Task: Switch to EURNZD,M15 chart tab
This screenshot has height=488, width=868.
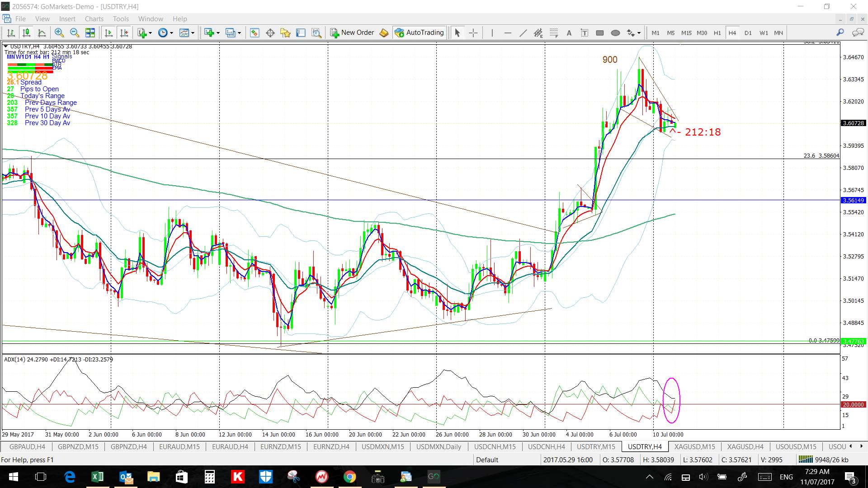Action: click(280, 446)
